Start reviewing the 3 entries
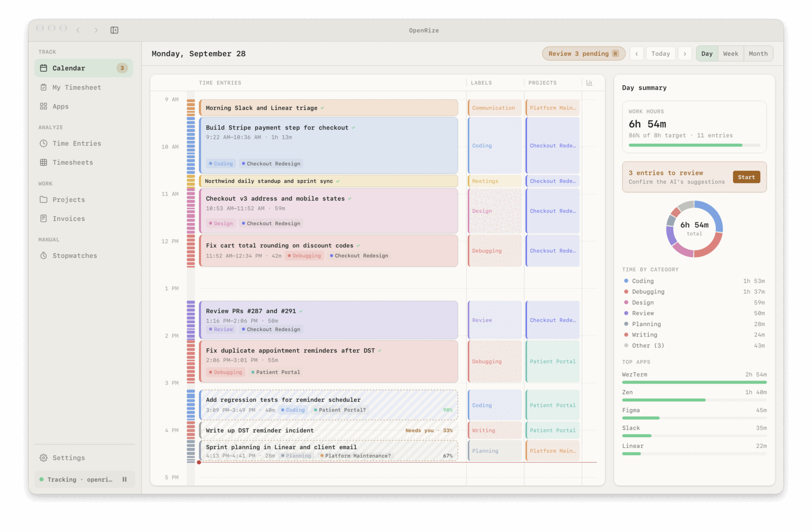 pos(746,177)
